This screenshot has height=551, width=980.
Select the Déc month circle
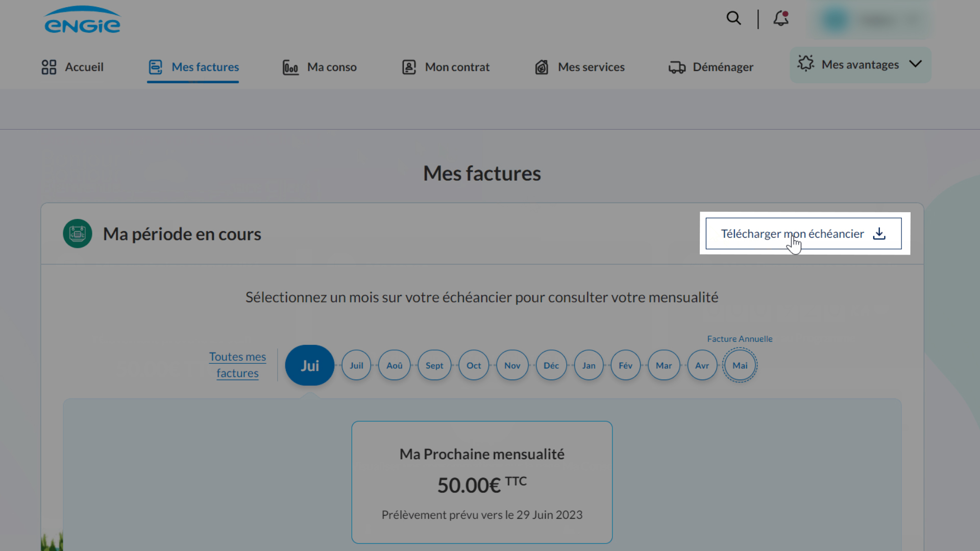[551, 365]
